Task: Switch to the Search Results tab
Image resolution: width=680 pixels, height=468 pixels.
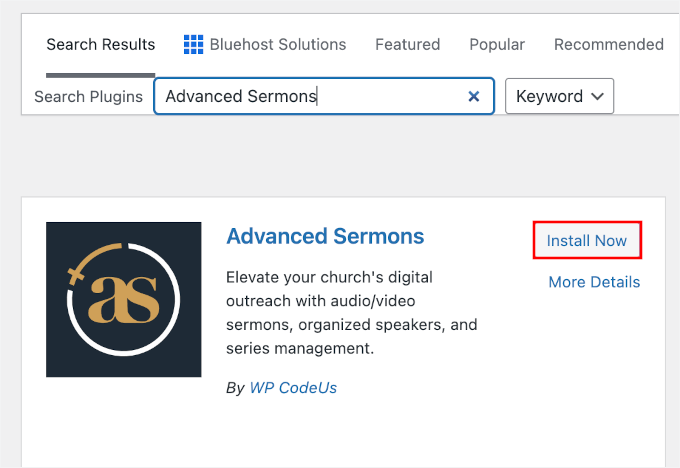Action: [101, 45]
